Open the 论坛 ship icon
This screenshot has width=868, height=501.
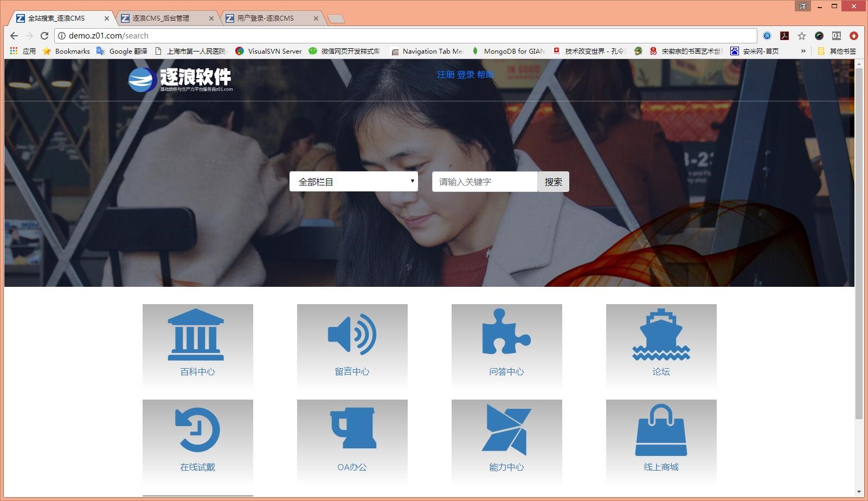click(x=660, y=335)
